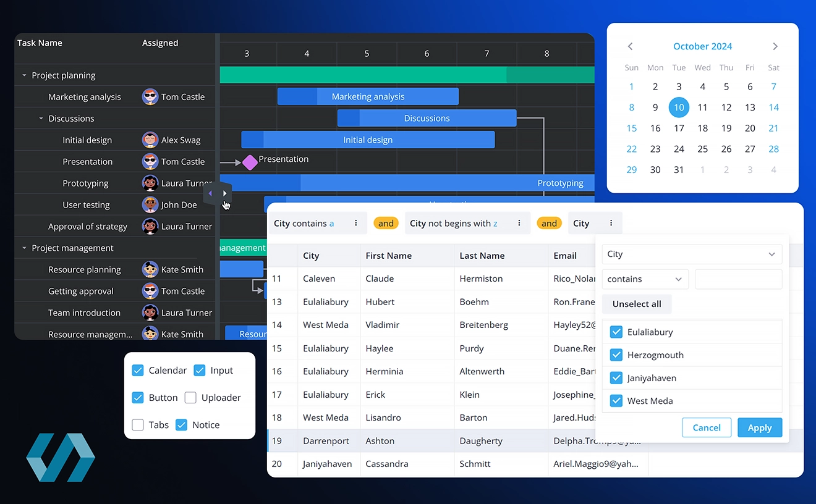Click Alex Swag's avatar in Initial design row
816x504 pixels.
pyautogui.click(x=150, y=140)
